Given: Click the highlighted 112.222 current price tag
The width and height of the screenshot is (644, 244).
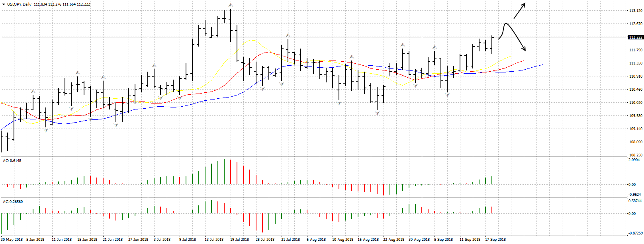Looking at the screenshot, I should pos(635,37).
